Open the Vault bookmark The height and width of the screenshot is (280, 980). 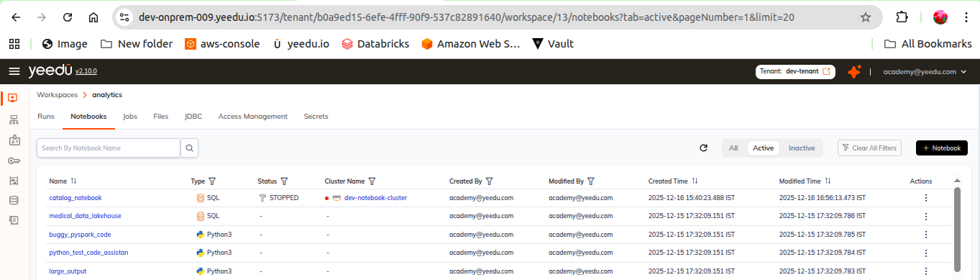click(553, 44)
